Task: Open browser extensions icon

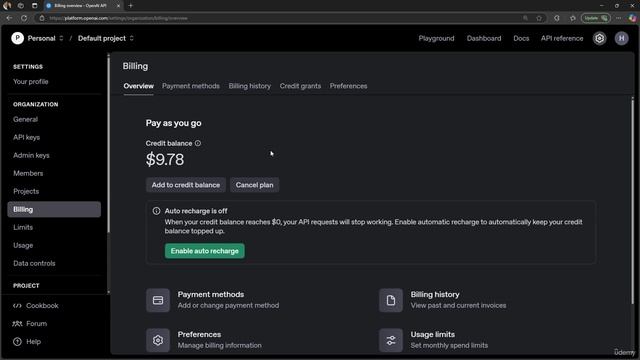Action: coord(557,18)
